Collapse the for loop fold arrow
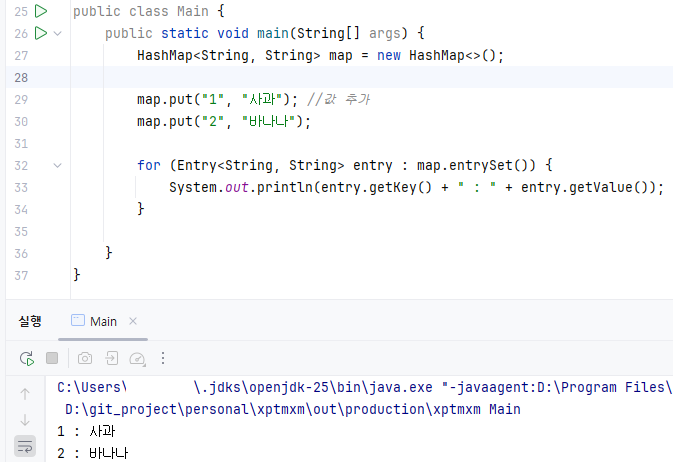The image size is (673, 462). (x=58, y=165)
